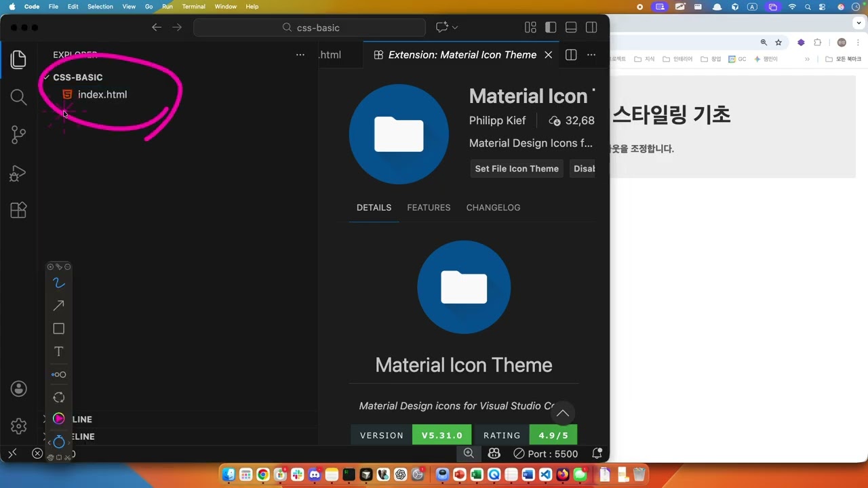Switch to the FEATURES tab
Viewport: 868px width, 488px height.
(x=429, y=207)
